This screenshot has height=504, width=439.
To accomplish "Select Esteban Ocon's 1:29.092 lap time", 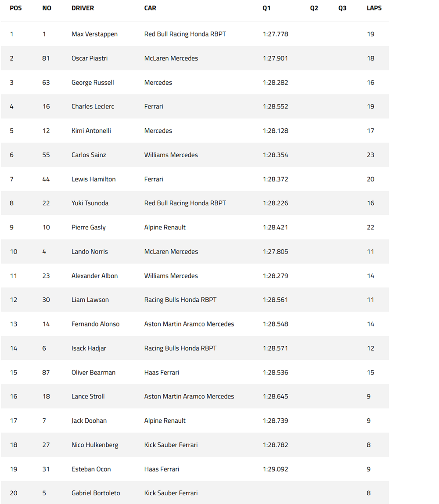I will click(x=275, y=469).
